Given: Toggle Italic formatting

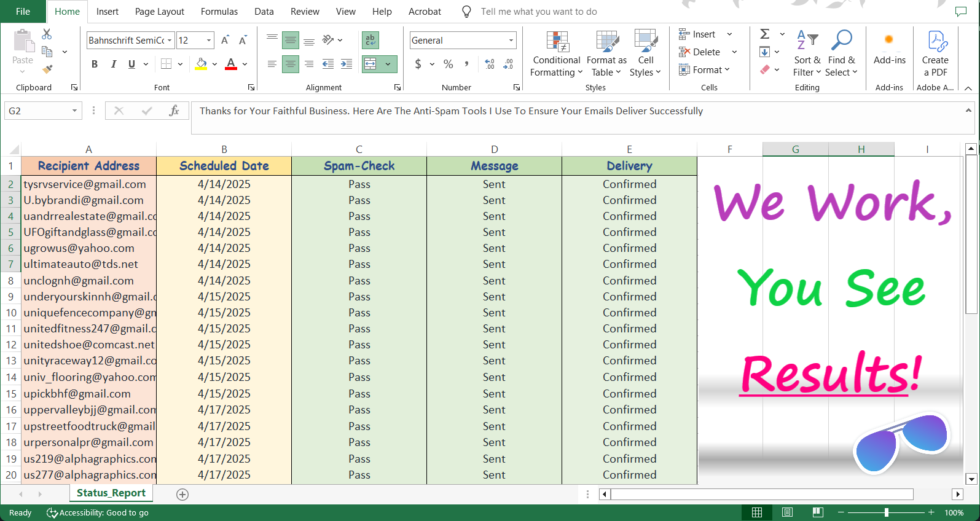Looking at the screenshot, I should point(113,64).
